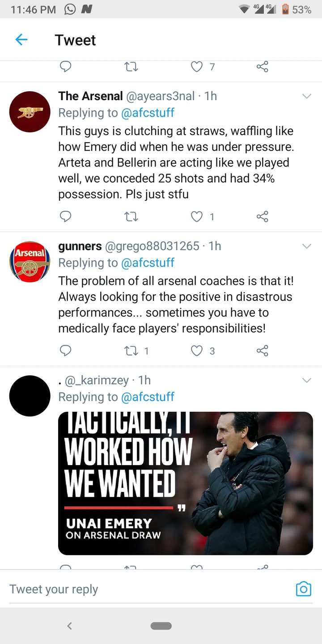Open options chevron on @_karimzey tweet
Image resolution: width=322 pixels, height=644 pixels.
pyautogui.click(x=307, y=380)
